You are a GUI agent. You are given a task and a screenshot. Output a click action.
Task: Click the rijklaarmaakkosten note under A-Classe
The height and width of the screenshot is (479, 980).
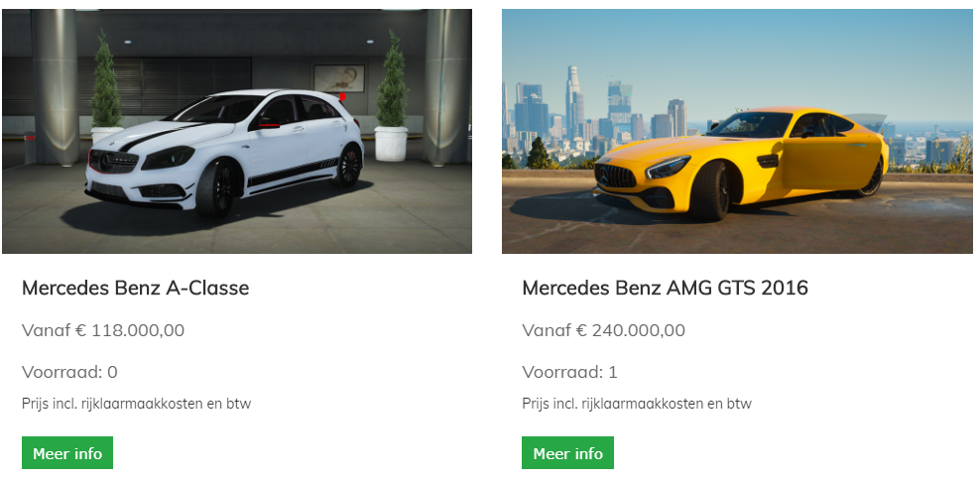click(136, 404)
